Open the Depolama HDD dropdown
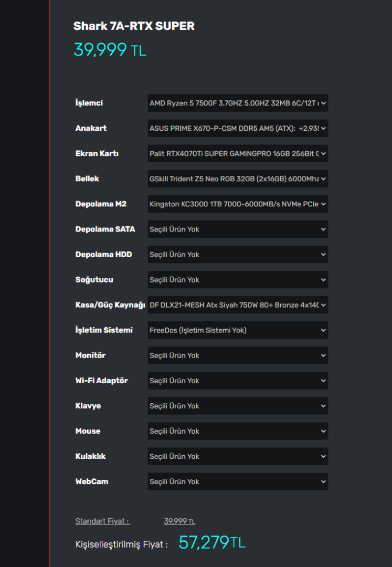 (238, 254)
